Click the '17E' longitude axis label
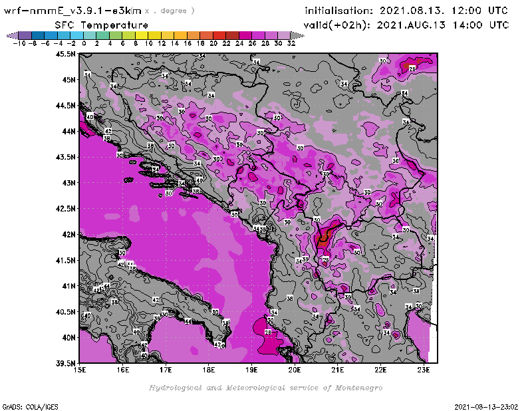The height and width of the screenshot is (411, 532). (166, 370)
